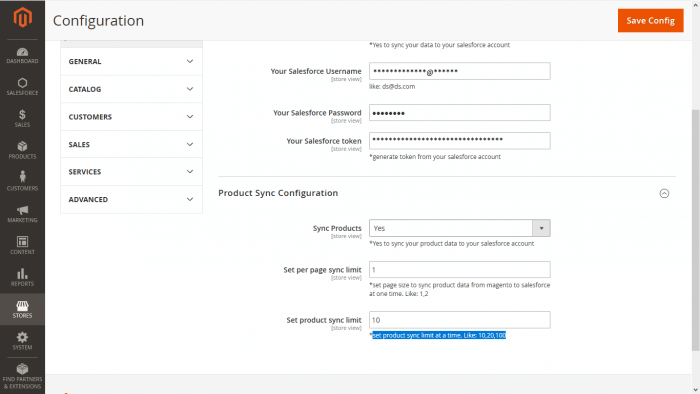700x394 pixels.
Task: Click the product sync limit field
Action: tap(459, 320)
